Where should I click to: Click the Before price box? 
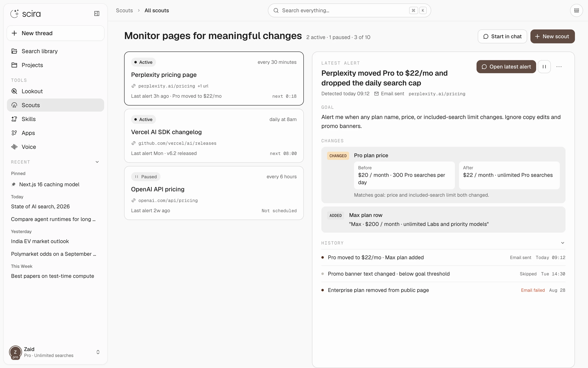[404, 175]
